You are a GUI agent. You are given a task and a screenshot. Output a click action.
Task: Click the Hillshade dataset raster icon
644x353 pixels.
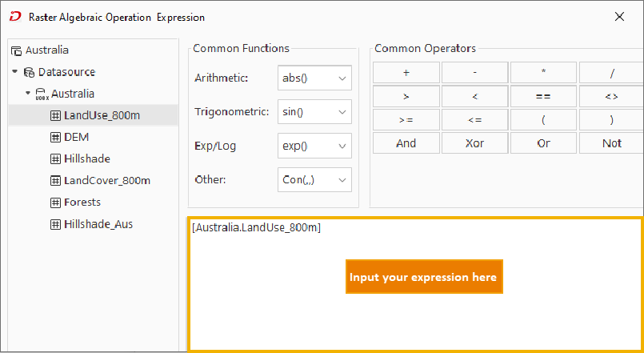(56, 158)
